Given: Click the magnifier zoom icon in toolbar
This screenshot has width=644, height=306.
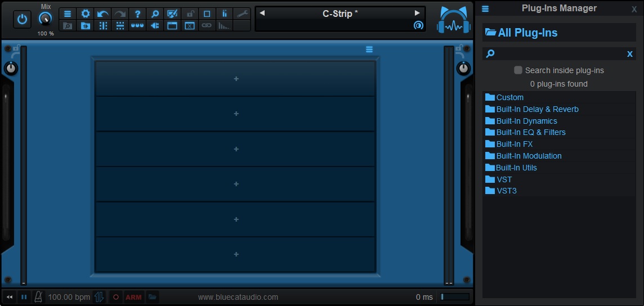Looking at the screenshot, I should [155, 13].
